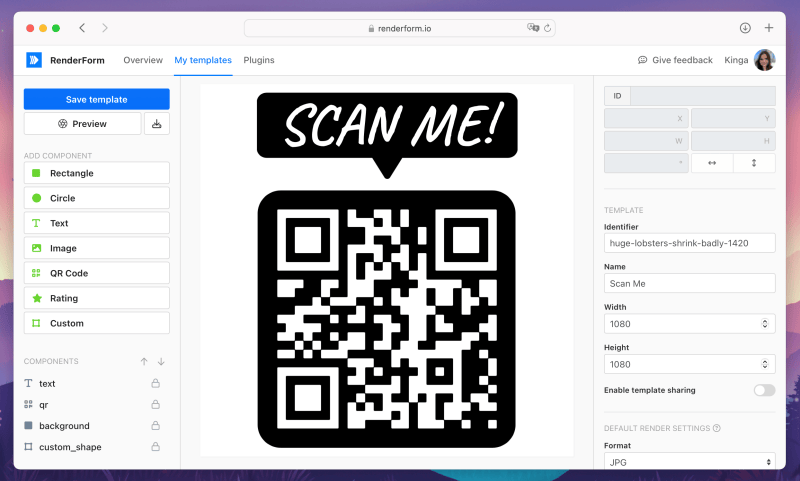Image resolution: width=800 pixels, height=481 pixels.
Task: Open a new browser tab with plus
Action: [769, 28]
